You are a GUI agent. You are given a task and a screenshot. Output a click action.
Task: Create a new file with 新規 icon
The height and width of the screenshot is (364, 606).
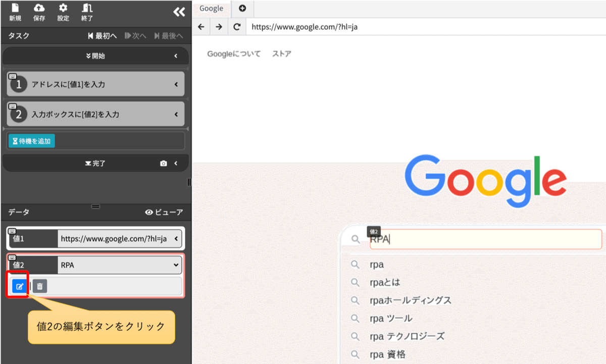pos(14,11)
